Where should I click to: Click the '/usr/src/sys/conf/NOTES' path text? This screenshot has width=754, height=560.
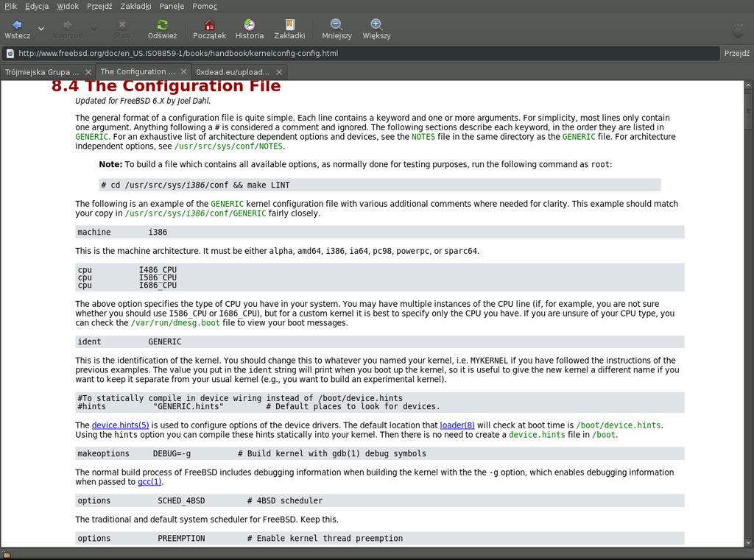228,146
